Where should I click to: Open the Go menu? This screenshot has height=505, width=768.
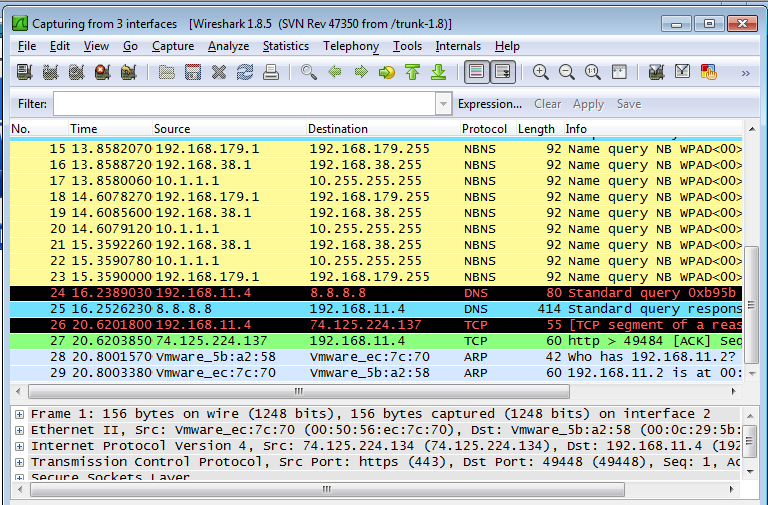[130, 46]
